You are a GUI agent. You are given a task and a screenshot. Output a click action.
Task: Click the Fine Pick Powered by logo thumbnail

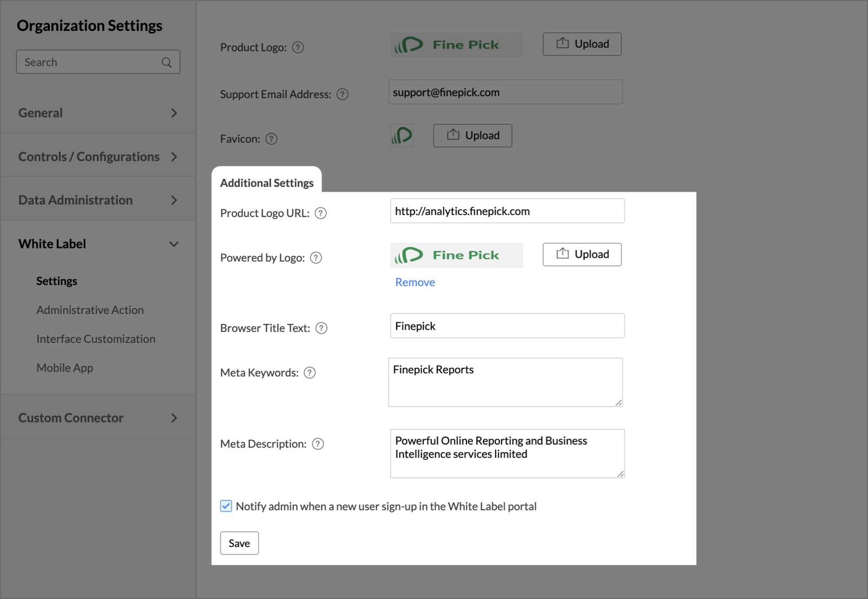(x=456, y=255)
